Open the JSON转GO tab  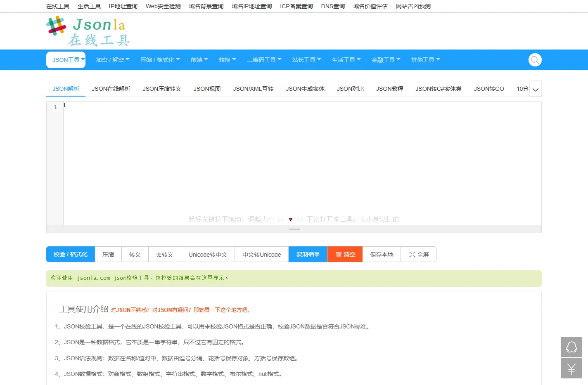pyautogui.click(x=489, y=89)
